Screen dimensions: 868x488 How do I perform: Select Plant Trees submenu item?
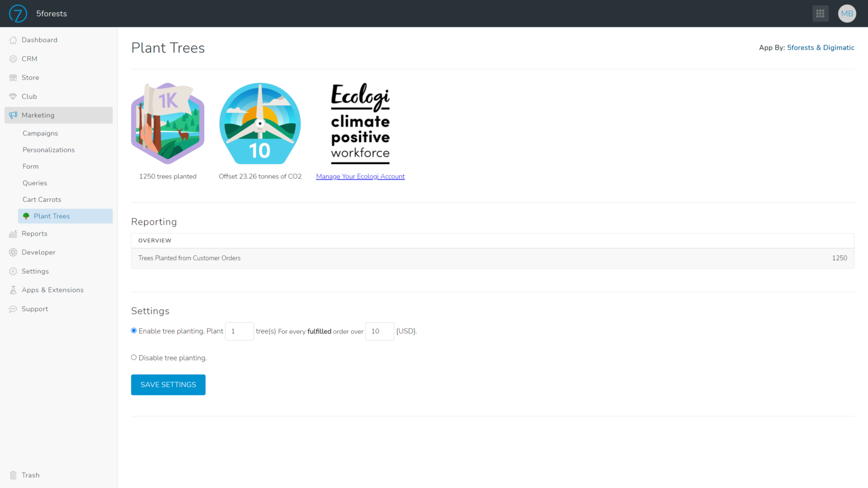pos(65,216)
